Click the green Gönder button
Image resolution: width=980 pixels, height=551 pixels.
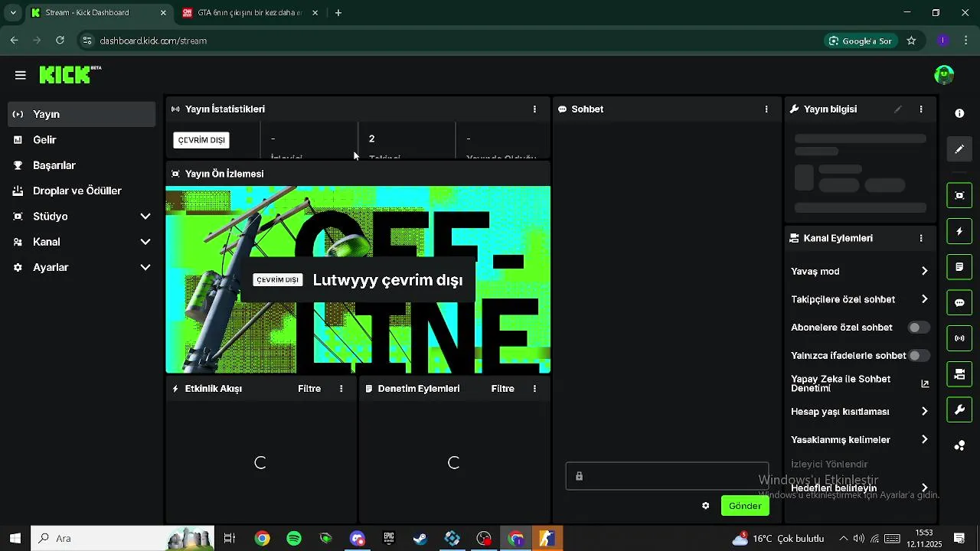pyautogui.click(x=745, y=506)
